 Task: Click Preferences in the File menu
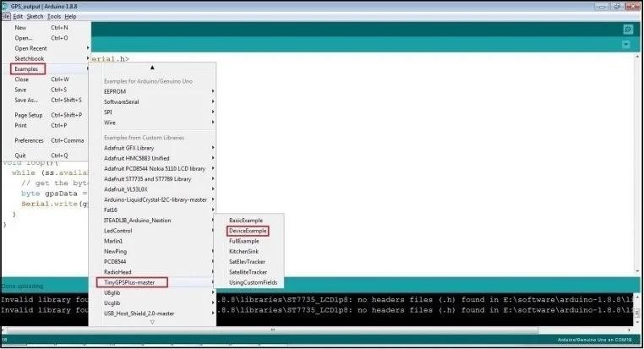pos(29,140)
